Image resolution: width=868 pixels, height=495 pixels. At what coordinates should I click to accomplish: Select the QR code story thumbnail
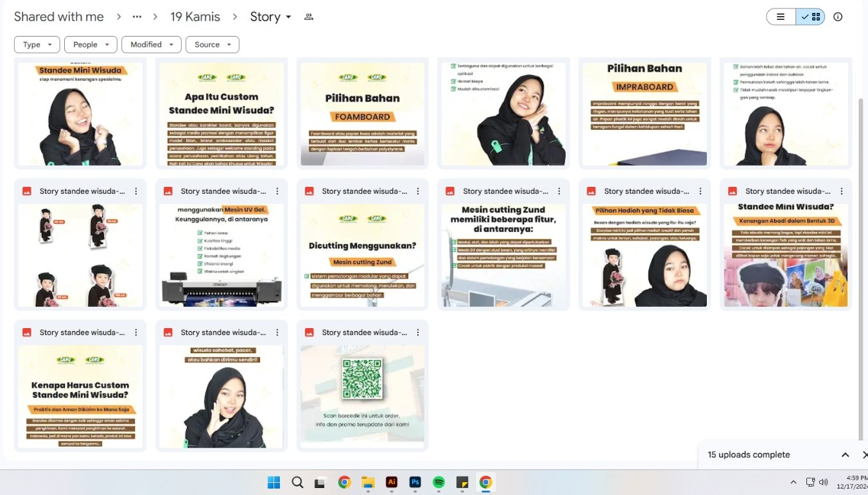[x=362, y=395]
